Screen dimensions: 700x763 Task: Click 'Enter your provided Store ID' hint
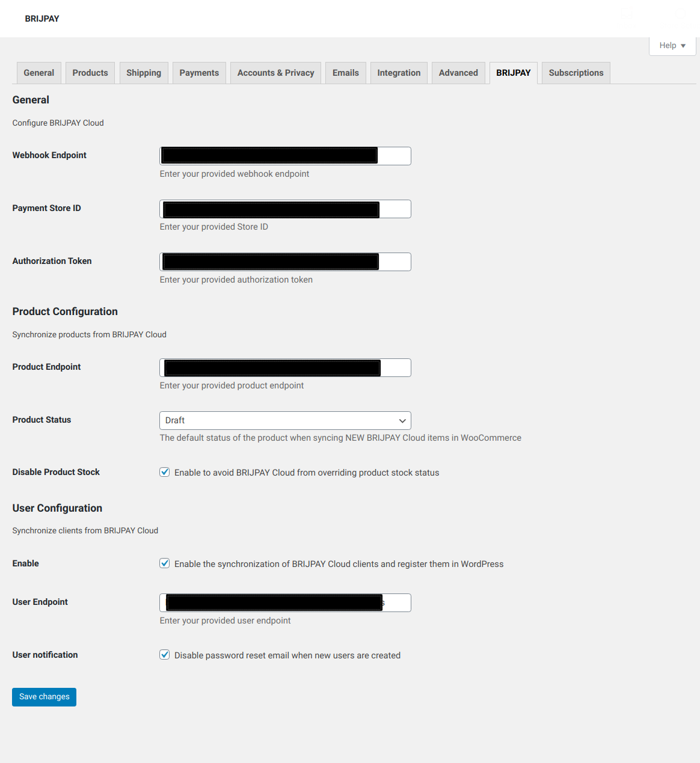pyautogui.click(x=214, y=227)
